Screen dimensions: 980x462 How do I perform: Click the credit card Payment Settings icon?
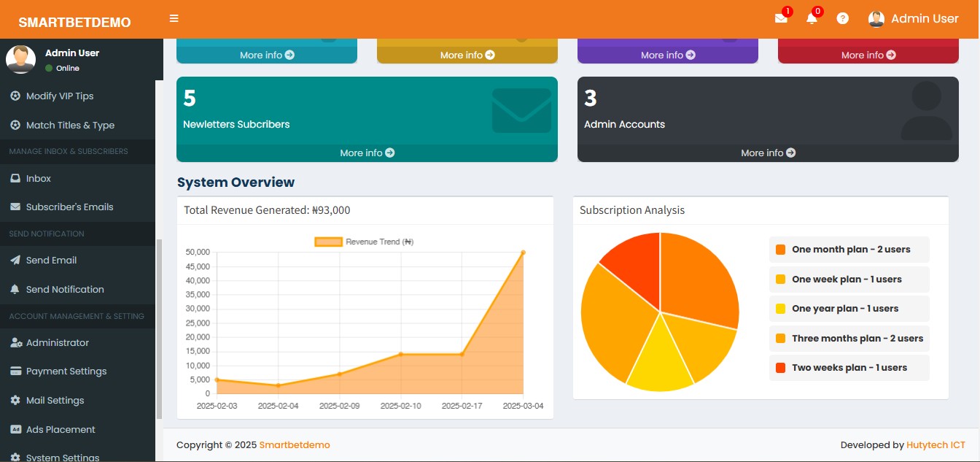[x=15, y=371]
